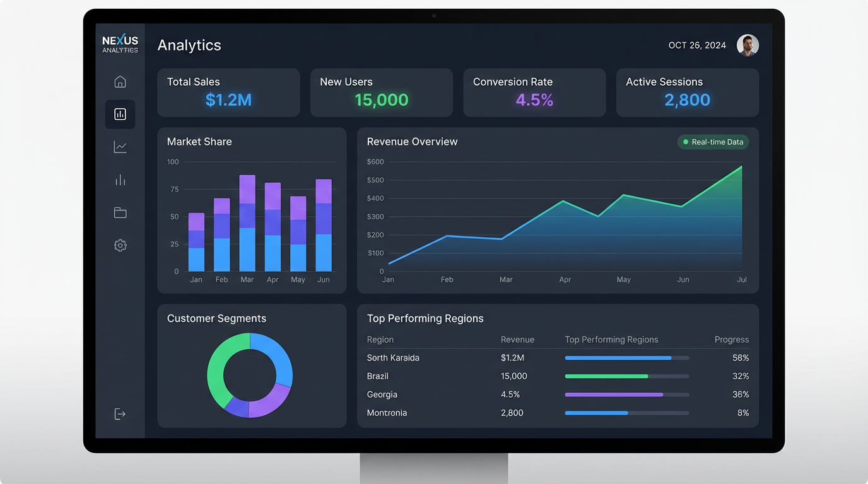Click the Conversion Rate card
Image resolution: width=868 pixels, height=484 pixels.
pyautogui.click(x=534, y=91)
